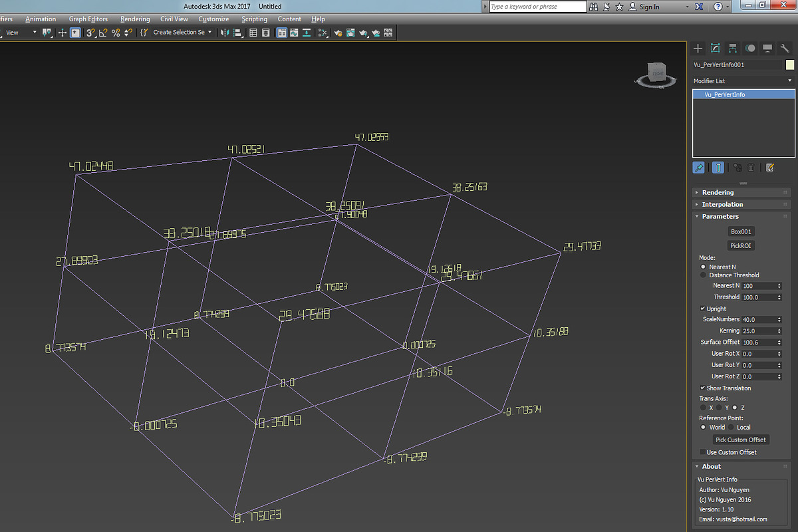Open the Customize menu

coord(213,19)
